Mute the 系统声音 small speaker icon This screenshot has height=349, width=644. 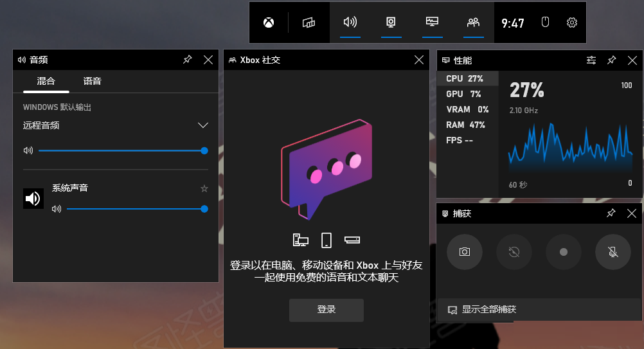pos(57,209)
